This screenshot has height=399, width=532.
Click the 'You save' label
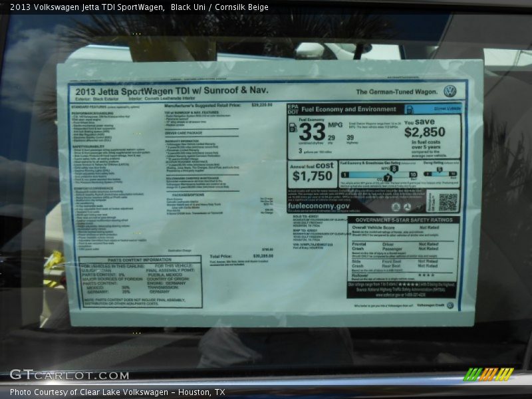(x=420, y=122)
